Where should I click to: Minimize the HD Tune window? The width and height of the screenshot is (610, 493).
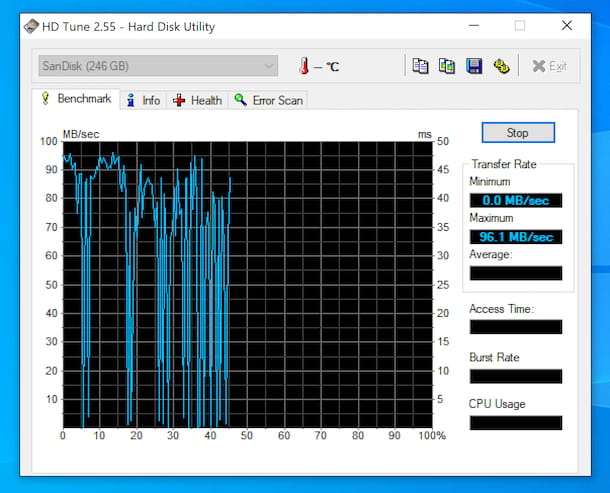tap(473, 26)
